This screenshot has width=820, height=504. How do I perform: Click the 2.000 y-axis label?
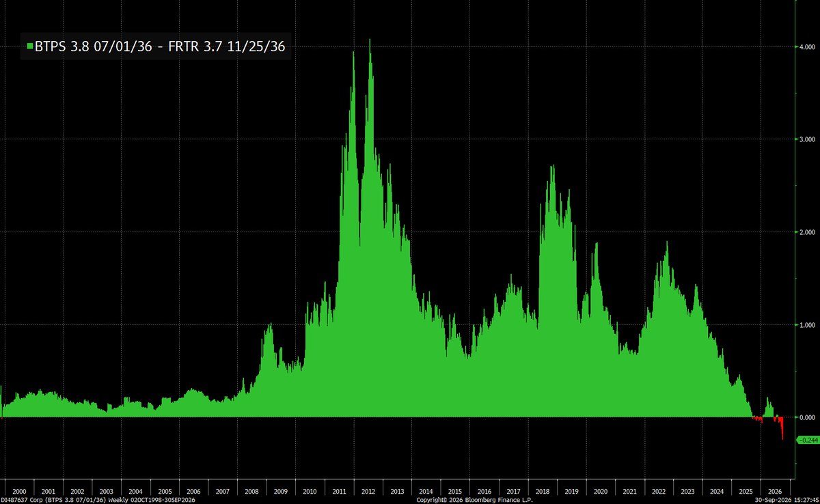coord(808,232)
